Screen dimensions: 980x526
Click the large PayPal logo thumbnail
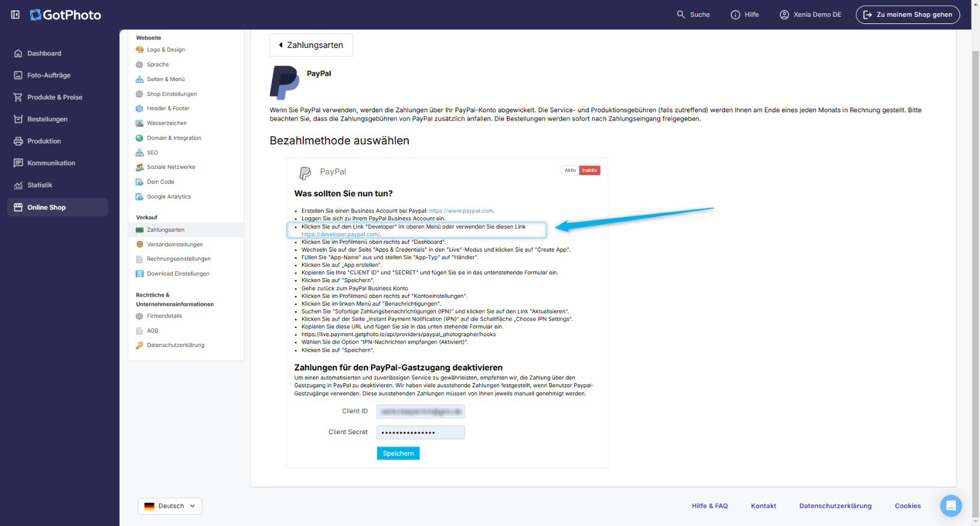(285, 82)
